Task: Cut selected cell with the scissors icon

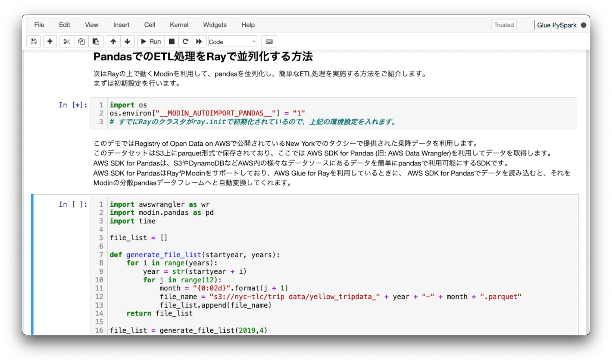Action: pos(67,41)
